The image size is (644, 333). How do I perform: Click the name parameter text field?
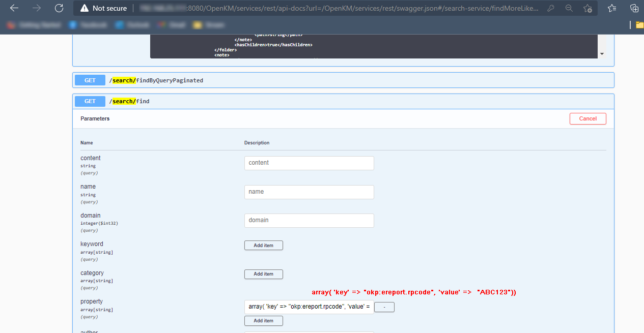click(x=309, y=192)
